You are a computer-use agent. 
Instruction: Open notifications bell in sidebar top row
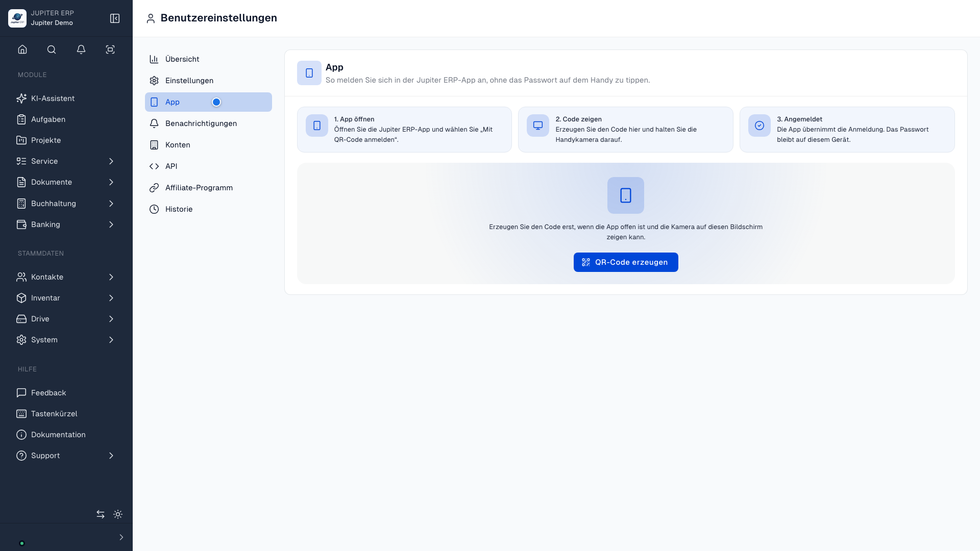[x=81, y=49]
